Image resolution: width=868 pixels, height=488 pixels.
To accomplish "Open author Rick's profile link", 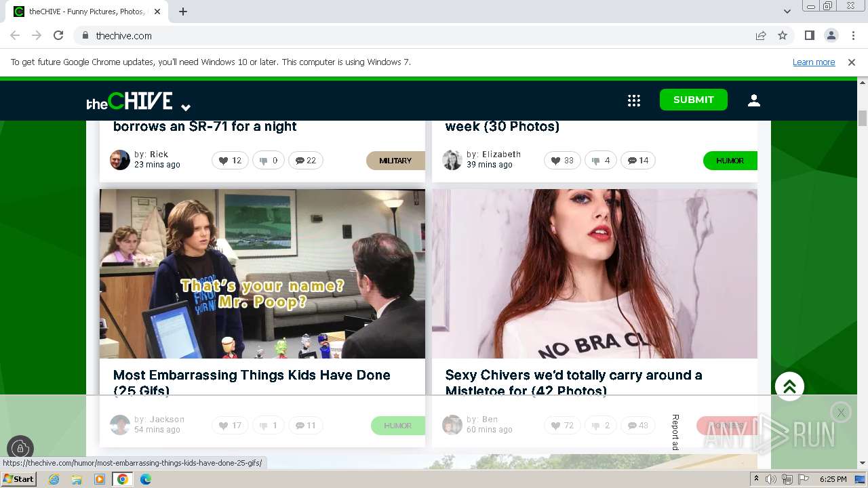I will coord(159,155).
